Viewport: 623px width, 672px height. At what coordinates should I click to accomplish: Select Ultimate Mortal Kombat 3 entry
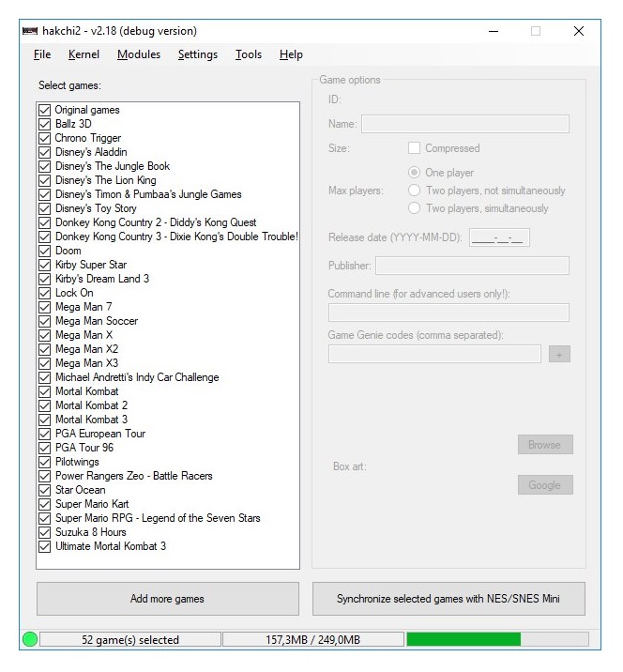(x=111, y=546)
